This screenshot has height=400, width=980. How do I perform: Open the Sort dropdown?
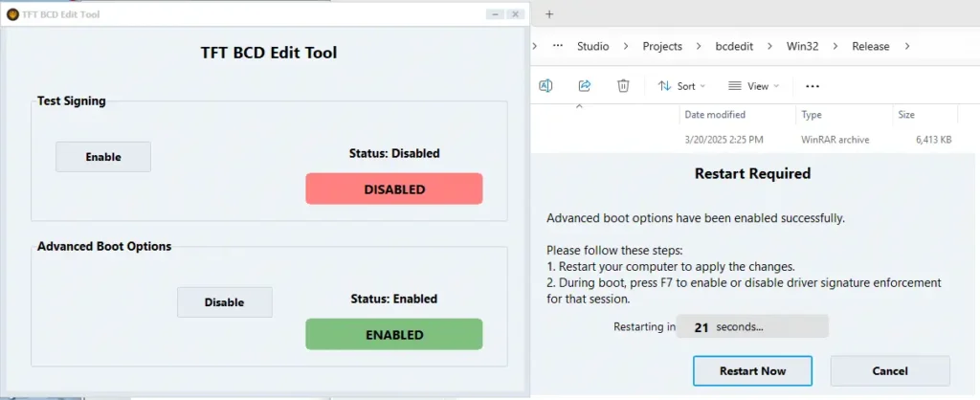point(681,86)
